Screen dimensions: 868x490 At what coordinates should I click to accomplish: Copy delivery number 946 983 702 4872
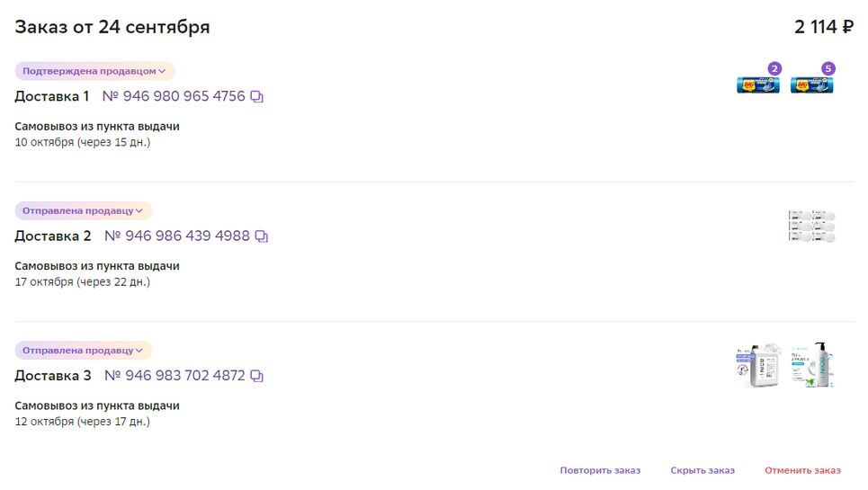(x=257, y=376)
